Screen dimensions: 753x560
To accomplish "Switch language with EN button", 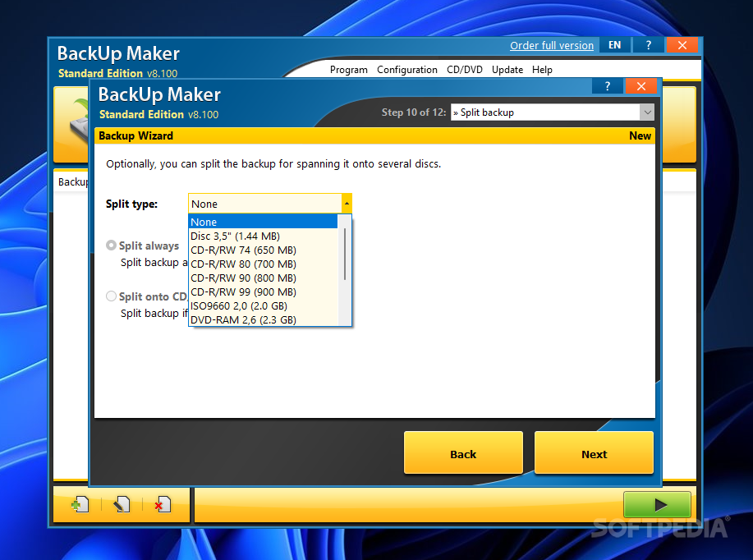I will (615, 45).
